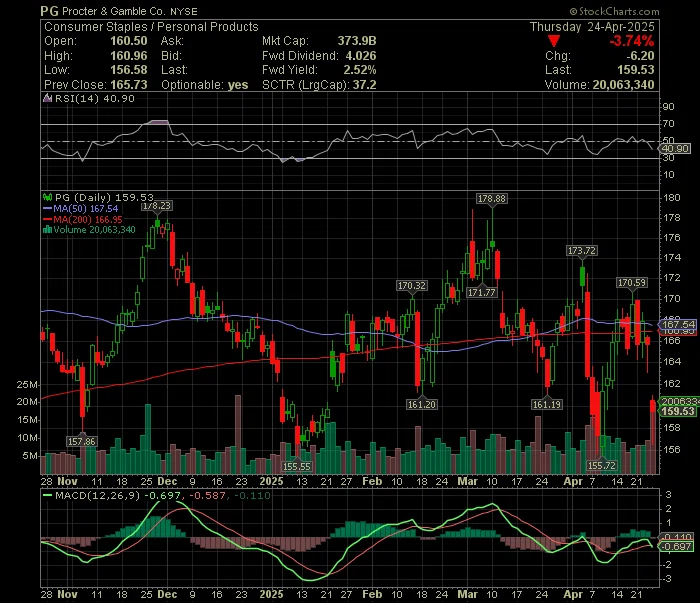Click the 155.72 trough price label
Viewport: 700px width, 603px height.
click(x=602, y=466)
